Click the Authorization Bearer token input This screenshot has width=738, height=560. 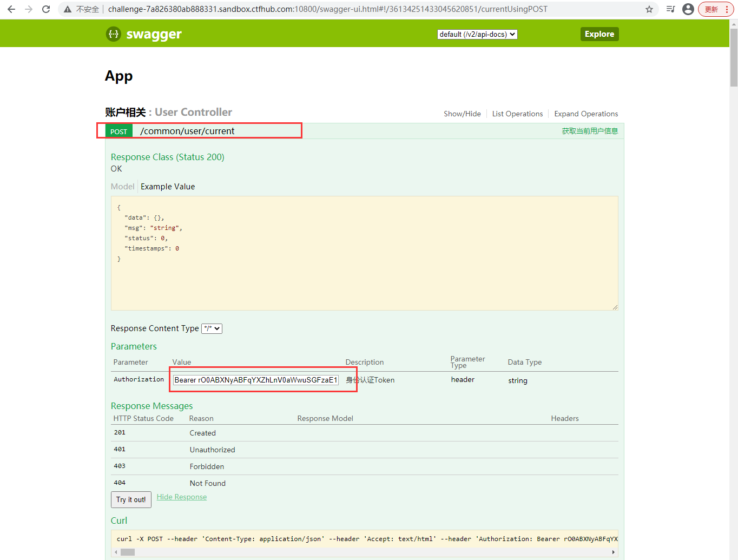tap(256, 380)
